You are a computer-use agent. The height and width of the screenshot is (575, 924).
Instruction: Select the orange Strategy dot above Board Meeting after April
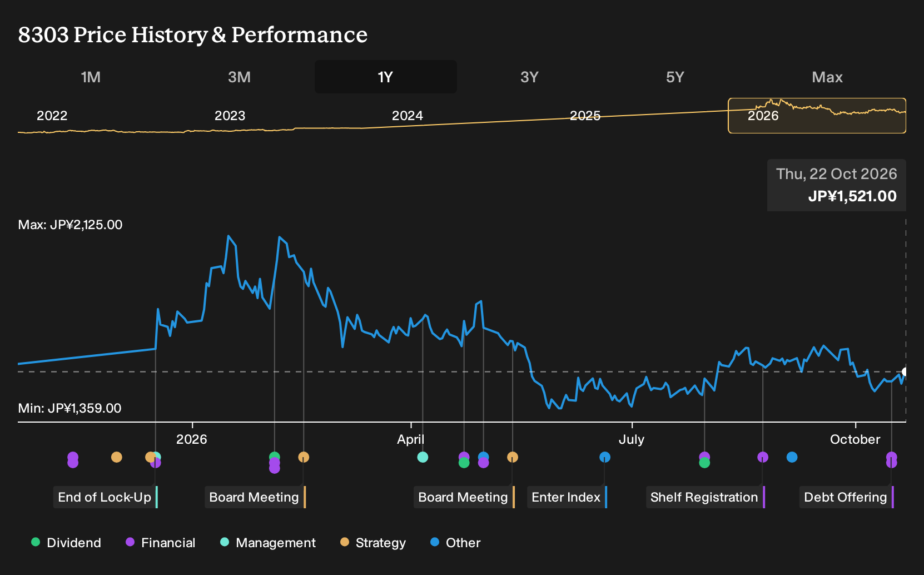coord(513,457)
